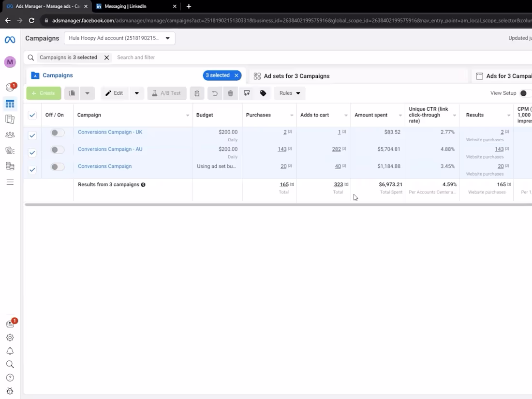This screenshot has height=399, width=532.
Task: Toggle on the Conversions Campaign - UK switch
Action: pyautogui.click(x=58, y=133)
